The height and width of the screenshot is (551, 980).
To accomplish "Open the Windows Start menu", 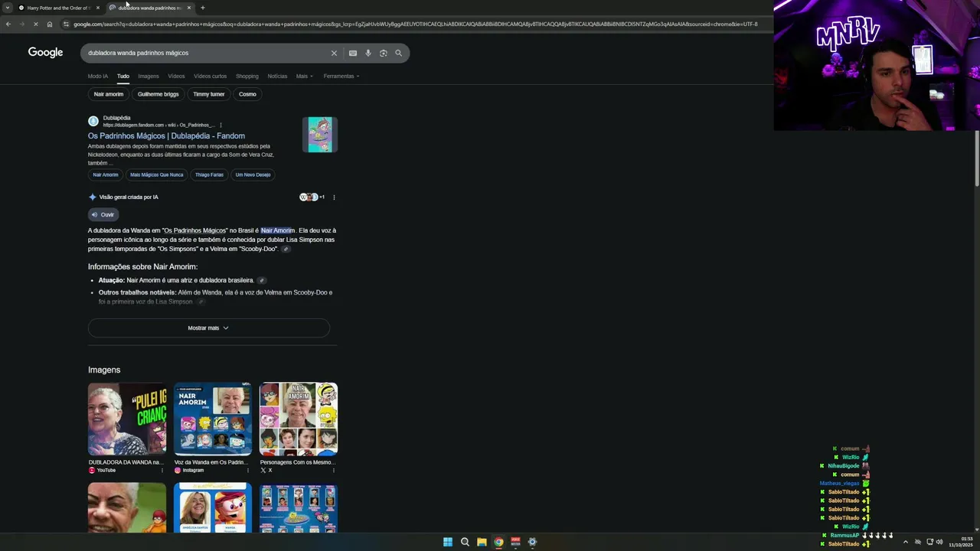I will coord(448,542).
